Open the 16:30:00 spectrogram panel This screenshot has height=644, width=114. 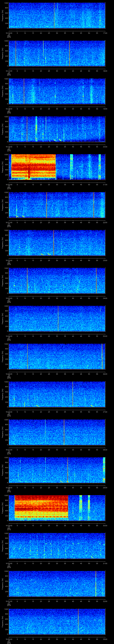[x=57, y=546]
